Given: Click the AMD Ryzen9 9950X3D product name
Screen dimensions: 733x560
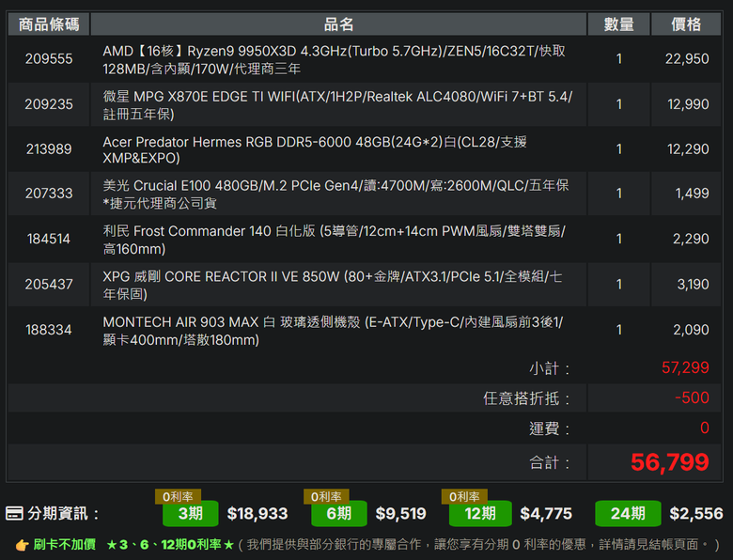Looking at the screenshot, I should pyautogui.click(x=334, y=60).
